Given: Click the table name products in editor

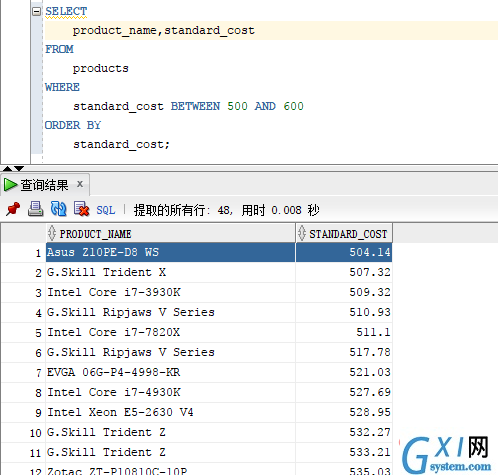Looking at the screenshot, I should click(101, 68).
